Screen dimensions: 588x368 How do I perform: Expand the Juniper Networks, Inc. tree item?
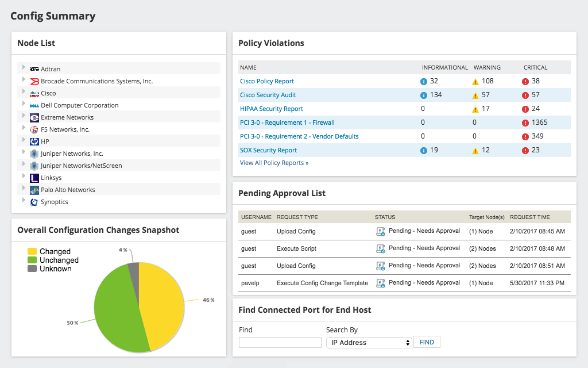pyautogui.click(x=23, y=154)
